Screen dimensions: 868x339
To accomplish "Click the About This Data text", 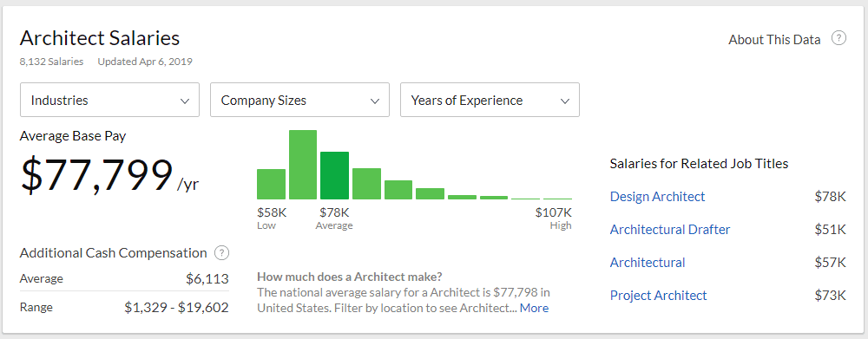I will (x=774, y=39).
